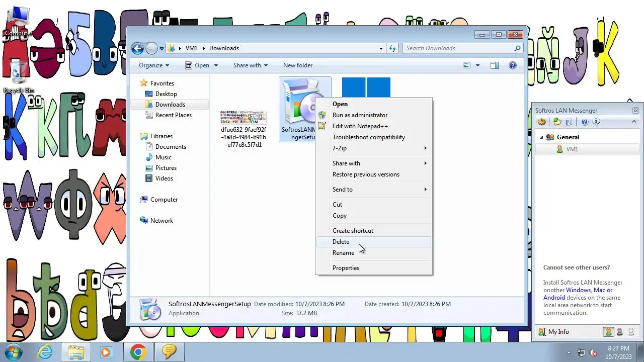
Task: Select the dfuo632 image file thumbnail
Action: pyautogui.click(x=244, y=117)
